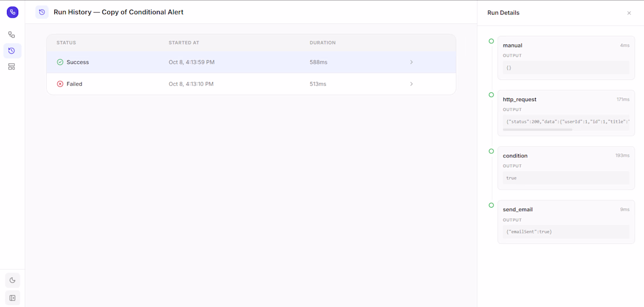
Task: Click Run History — Copy of Conditional Alert title
Action: tap(118, 12)
